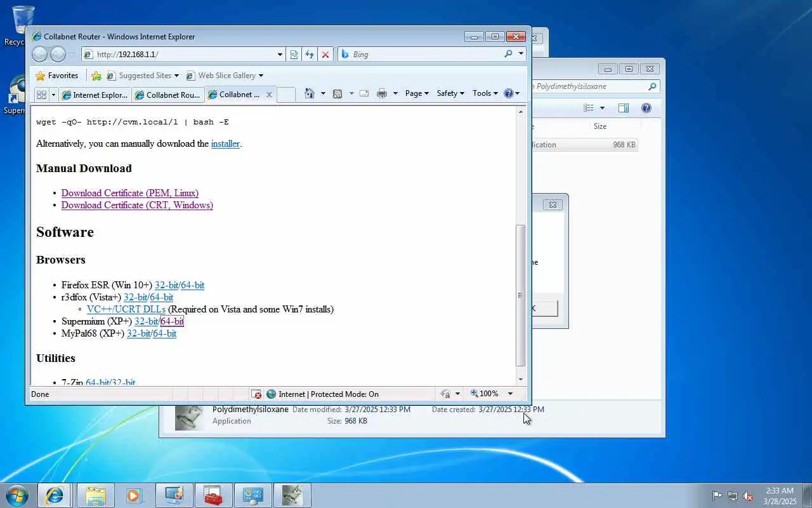Viewport: 812px width, 508px height.
Task: Click the red Stop loading icon
Action: (325, 55)
